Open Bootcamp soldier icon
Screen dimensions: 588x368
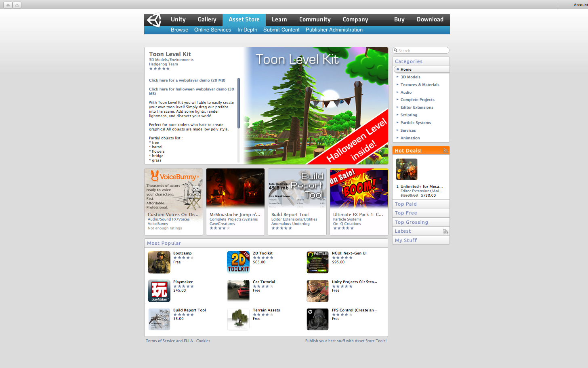pyautogui.click(x=159, y=262)
